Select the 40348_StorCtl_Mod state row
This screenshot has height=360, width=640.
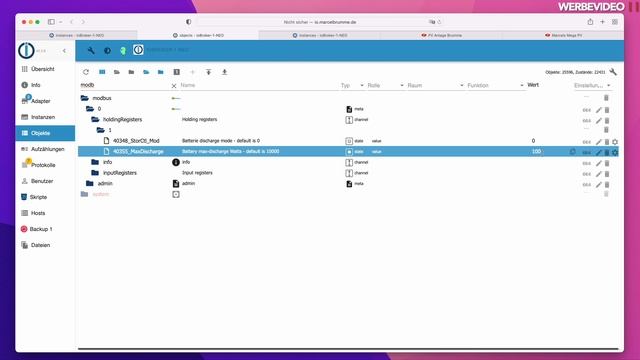tap(348, 141)
